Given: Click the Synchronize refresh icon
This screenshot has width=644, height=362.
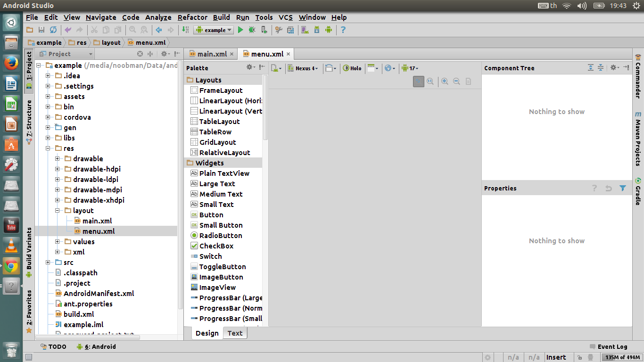Looking at the screenshot, I should coord(53,30).
